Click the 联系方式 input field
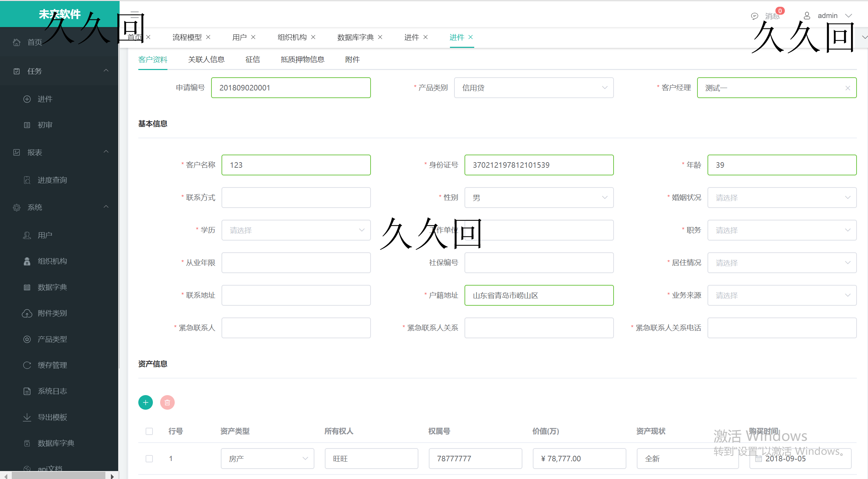The image size is (868, 479). pyautogui.click(x=296, y=198)
